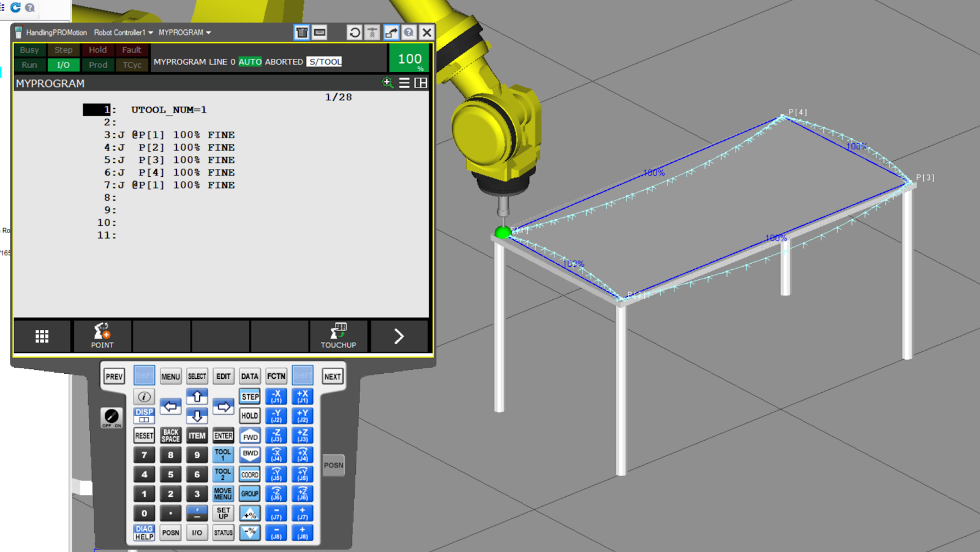This screenshot has height=552, width=980.
Task: Open the help question-mark icon in title bar
Action: pyautogui.click(x=409, y=32)
